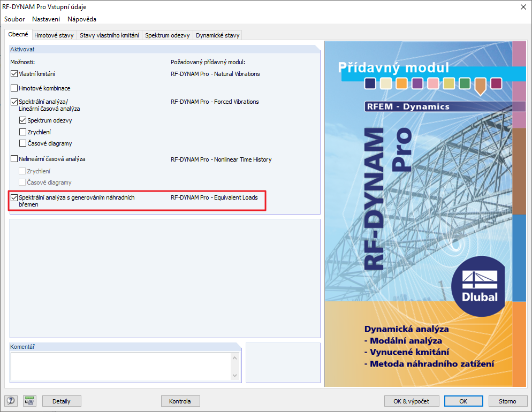Viewport: 532px width, 412px height.
Task: Open the Nastavení menu
Action: [x=46, y=19]
